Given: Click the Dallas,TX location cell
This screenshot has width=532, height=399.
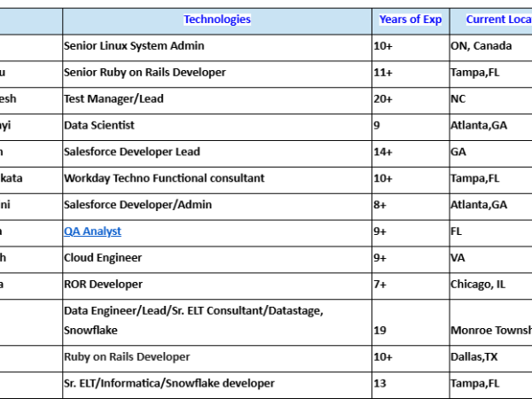Looking at the screenshot, I should [x=491, y=358].
